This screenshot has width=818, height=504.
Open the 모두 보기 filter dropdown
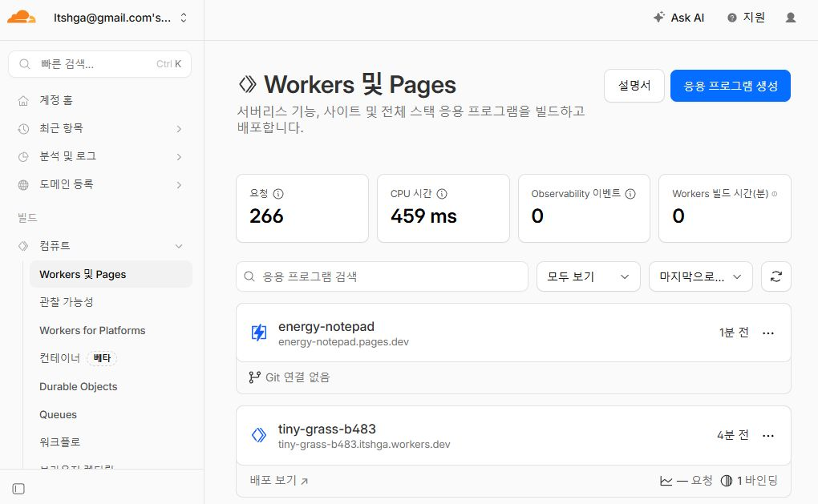pyautogui.click(x=589, y=276)
